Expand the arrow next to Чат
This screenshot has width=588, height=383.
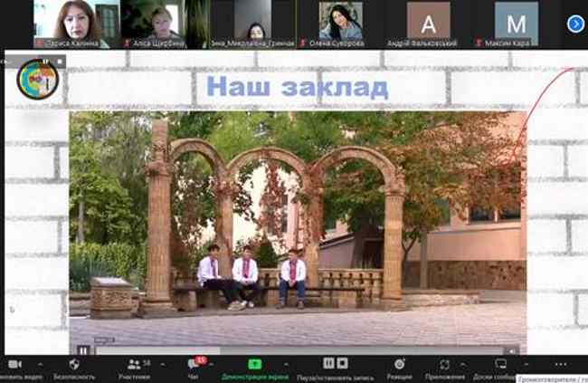212,364
